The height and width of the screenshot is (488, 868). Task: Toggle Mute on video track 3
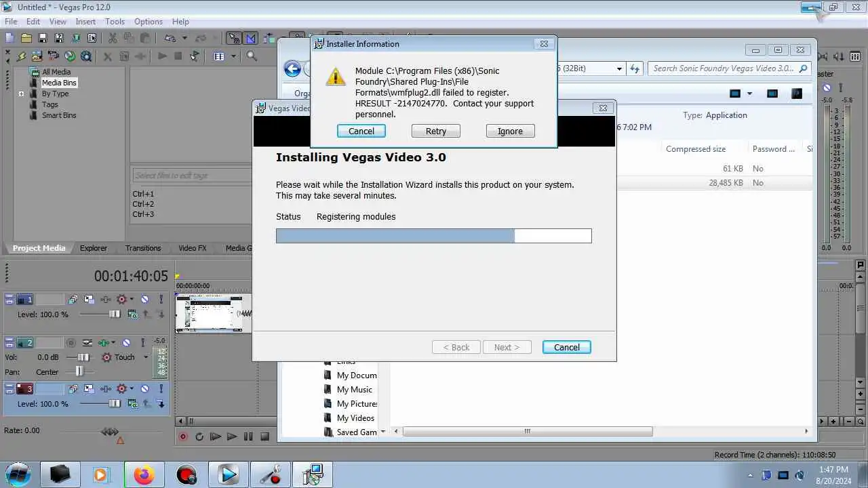click(x=144, y=389)
